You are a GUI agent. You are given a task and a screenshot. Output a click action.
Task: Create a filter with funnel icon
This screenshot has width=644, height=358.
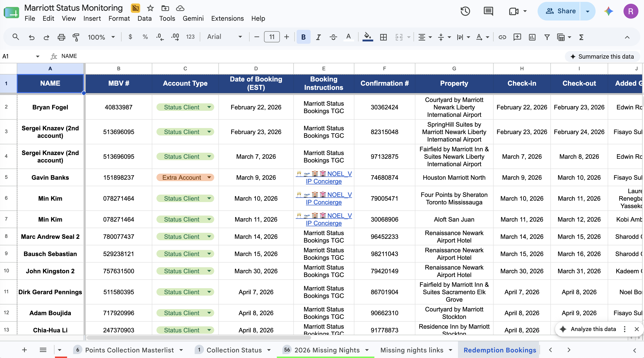pyautogui.click(x=547, y=37)
